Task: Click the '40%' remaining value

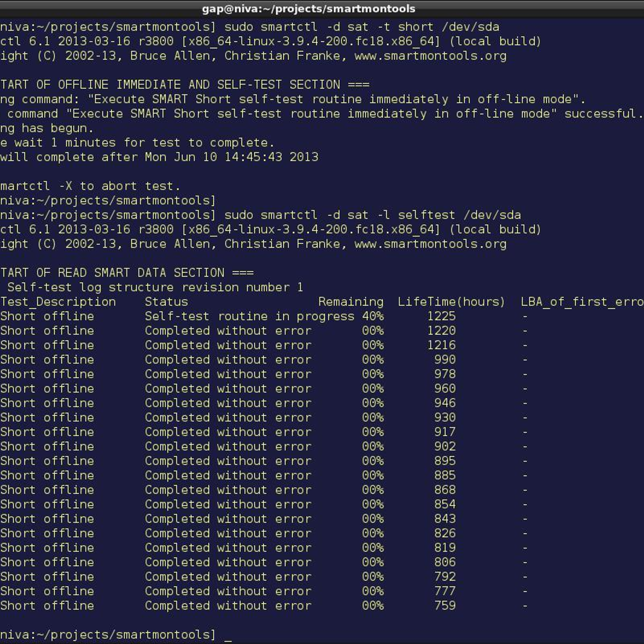Action: [x=372, y=316]
